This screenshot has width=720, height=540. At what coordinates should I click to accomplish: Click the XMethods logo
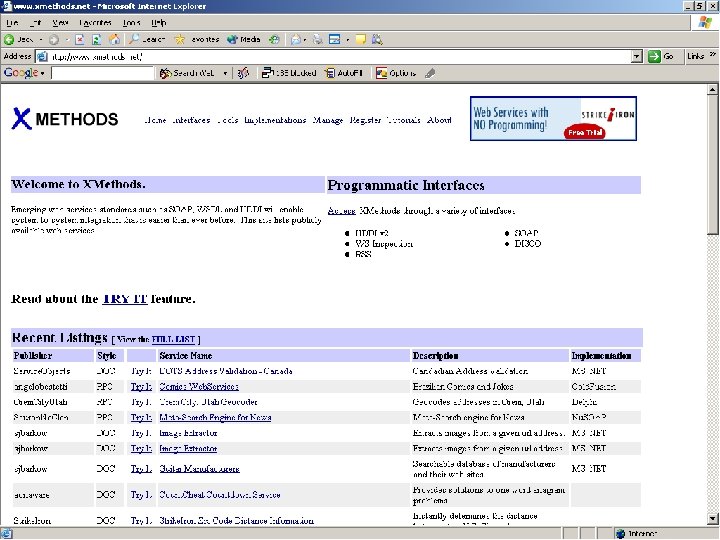coord(65,119)
